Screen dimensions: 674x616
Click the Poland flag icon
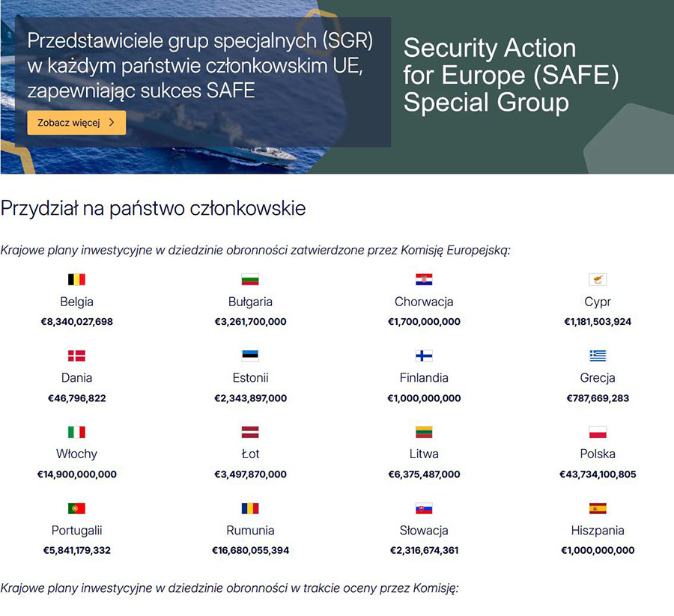(x=598, y=432)
